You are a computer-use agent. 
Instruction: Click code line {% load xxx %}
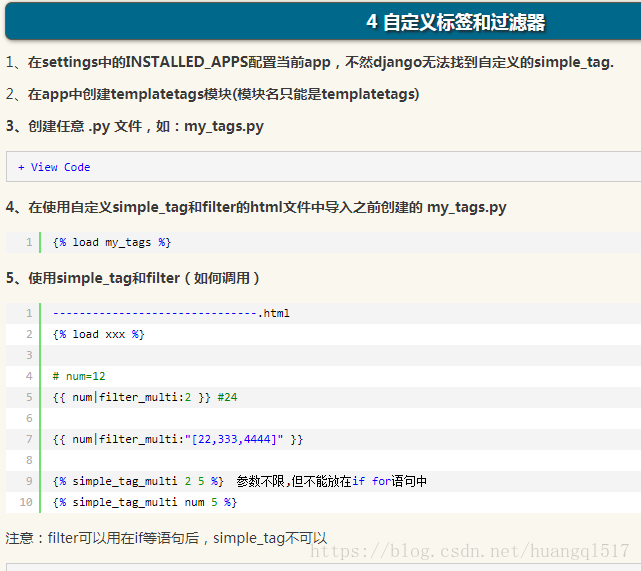pos(99,334)
